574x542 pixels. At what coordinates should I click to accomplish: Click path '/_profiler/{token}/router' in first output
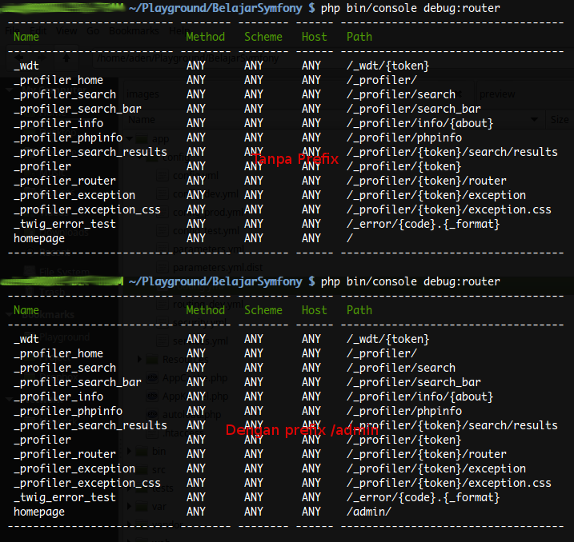(426, 181)
